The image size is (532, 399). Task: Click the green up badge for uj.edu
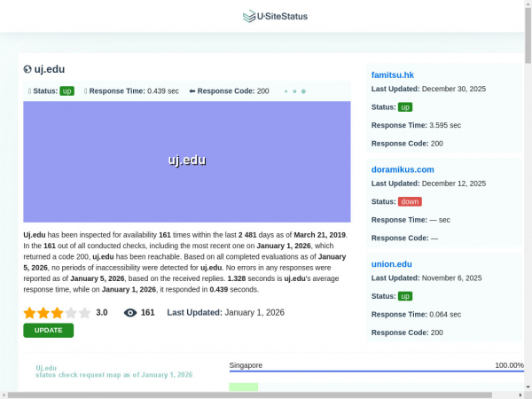click(x=66, y=90)
